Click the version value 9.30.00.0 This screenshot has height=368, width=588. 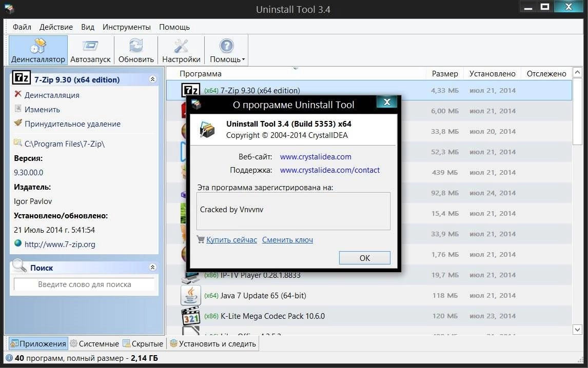click(x=29, y=173)
